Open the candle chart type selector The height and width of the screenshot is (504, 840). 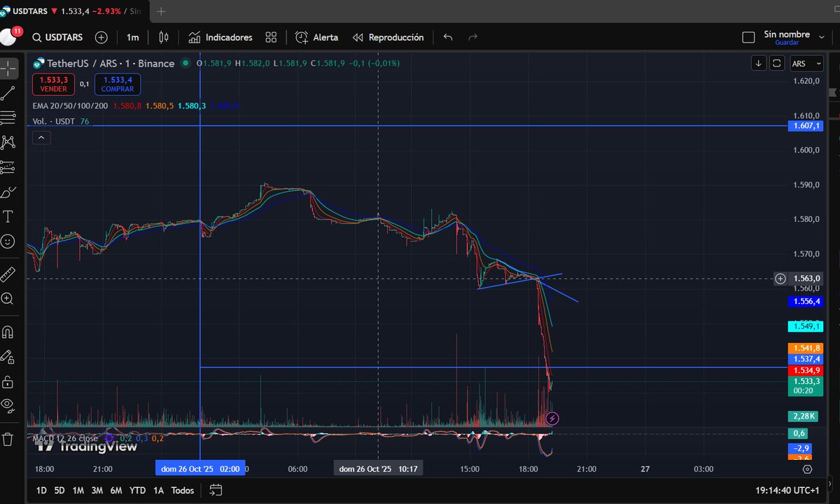click(164, 37)
